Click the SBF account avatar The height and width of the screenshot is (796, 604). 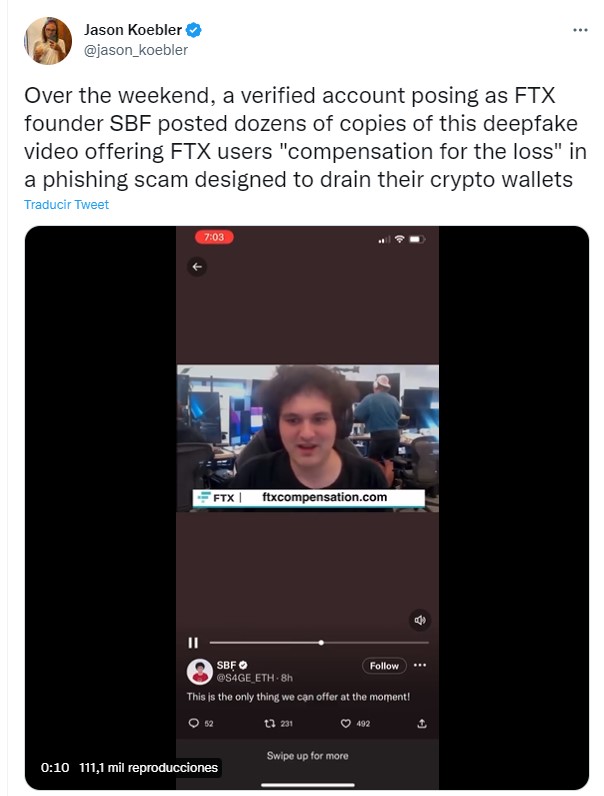(x=199, y=672)
